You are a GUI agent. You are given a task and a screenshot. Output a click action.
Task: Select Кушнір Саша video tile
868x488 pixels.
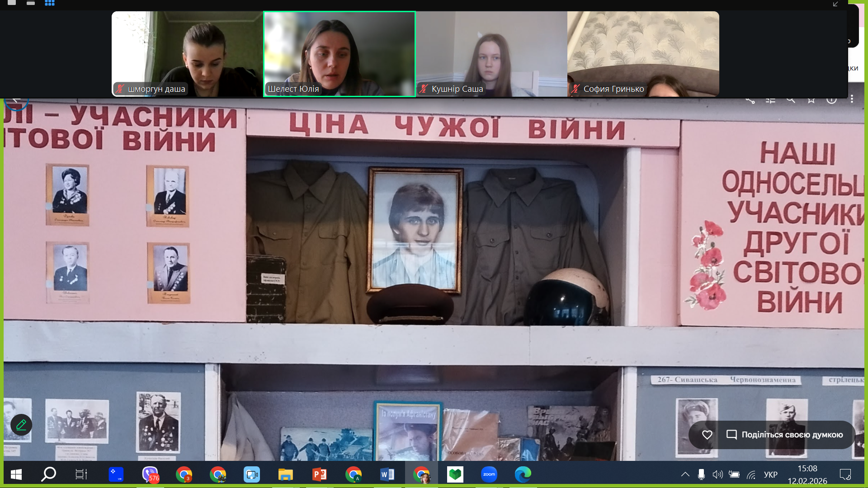(491, 54)
